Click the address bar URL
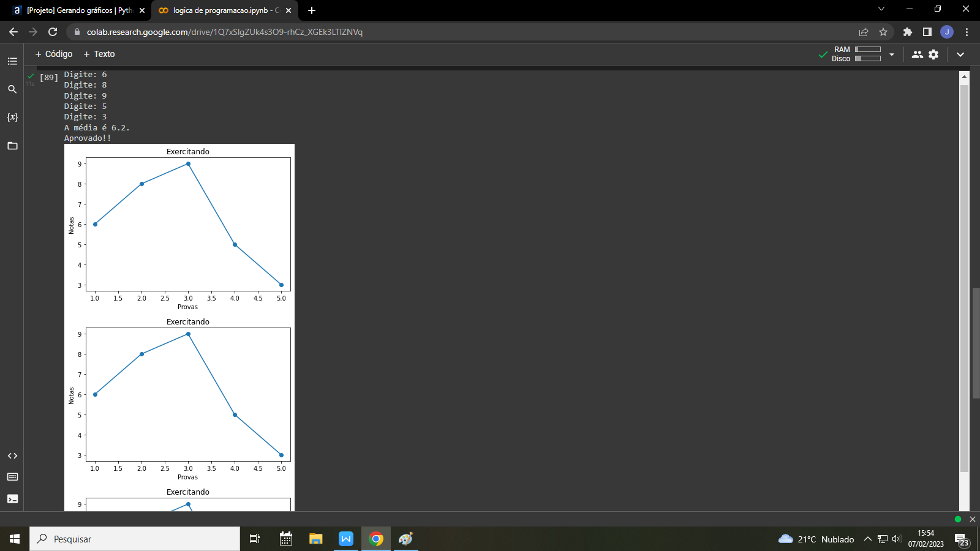 224,32
